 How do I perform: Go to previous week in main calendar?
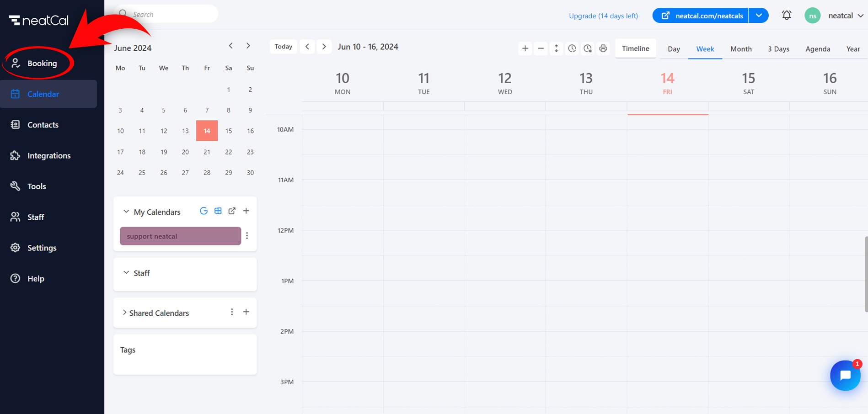(x=307, y=47)
